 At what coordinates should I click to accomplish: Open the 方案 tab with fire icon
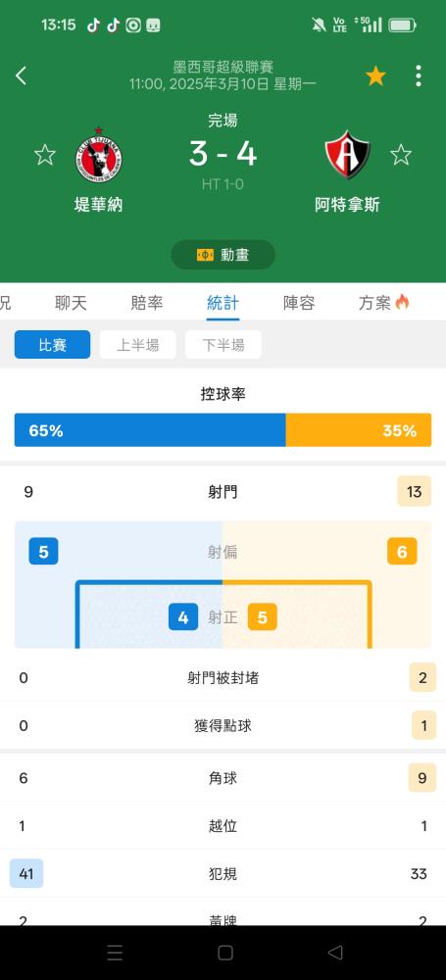(x=383, y=303)
